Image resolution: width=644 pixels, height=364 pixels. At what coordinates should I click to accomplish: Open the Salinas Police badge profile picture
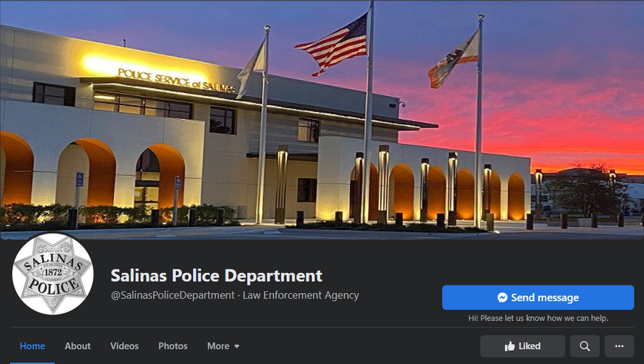[53, 274]
